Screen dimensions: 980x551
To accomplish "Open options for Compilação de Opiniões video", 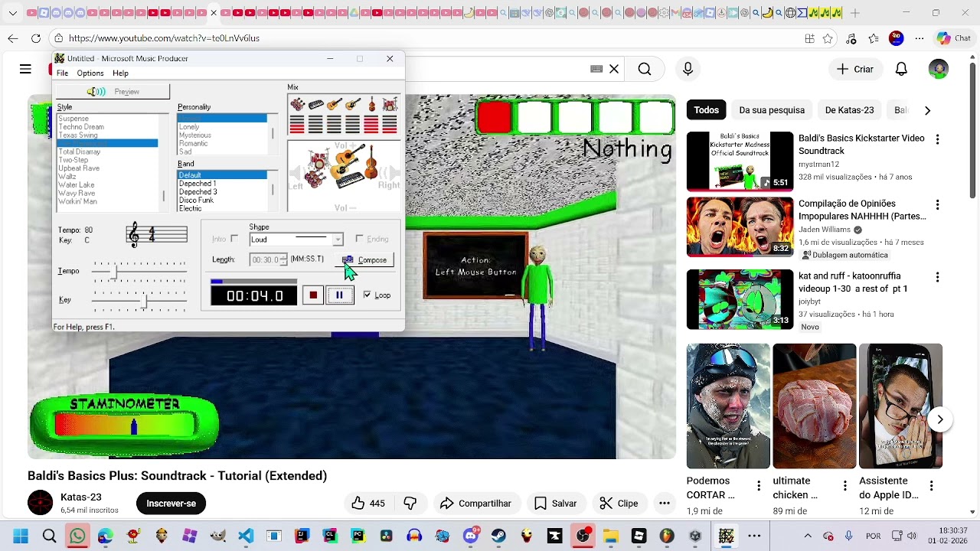I will pyautogui.click(x=937, y=205).
